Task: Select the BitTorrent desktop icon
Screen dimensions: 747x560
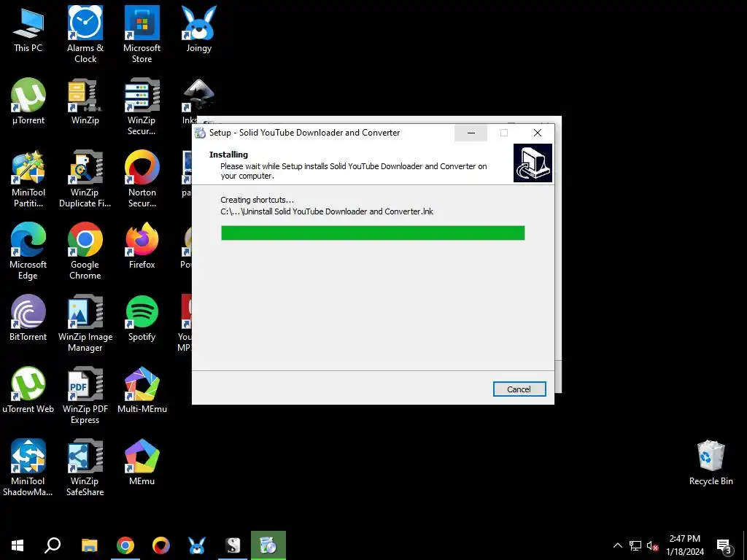Action: click(x=28, y=318)
